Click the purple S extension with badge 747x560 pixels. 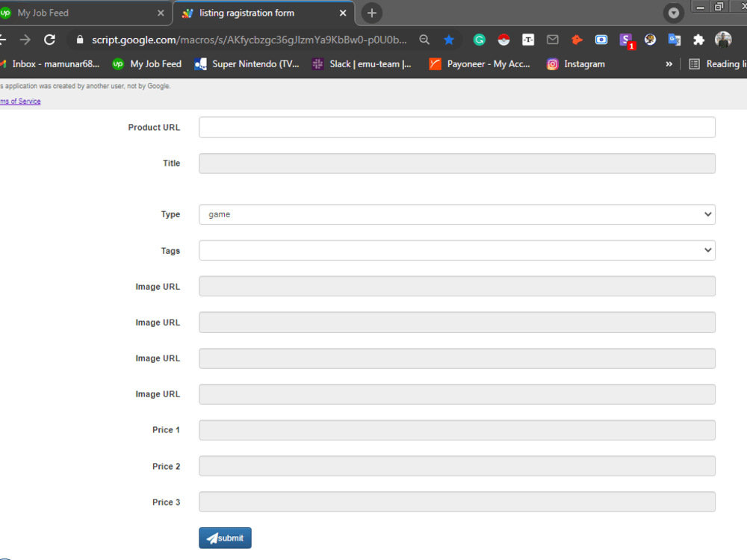[x=627, y=41]
